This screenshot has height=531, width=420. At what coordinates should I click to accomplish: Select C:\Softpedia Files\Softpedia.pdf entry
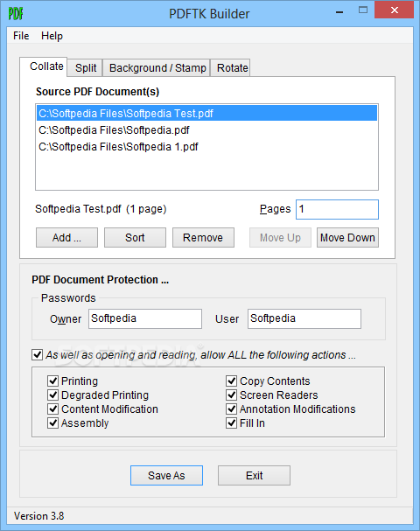click(x=207, y=130)
